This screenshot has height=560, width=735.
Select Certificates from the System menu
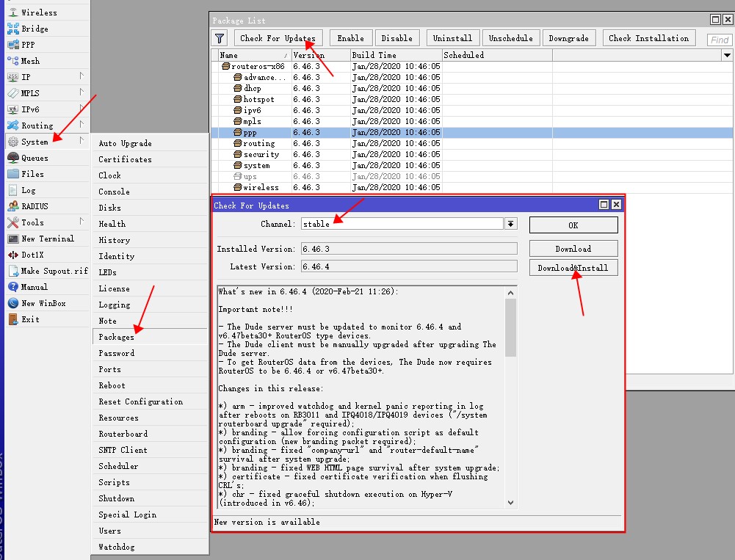(x=150, y=159)
